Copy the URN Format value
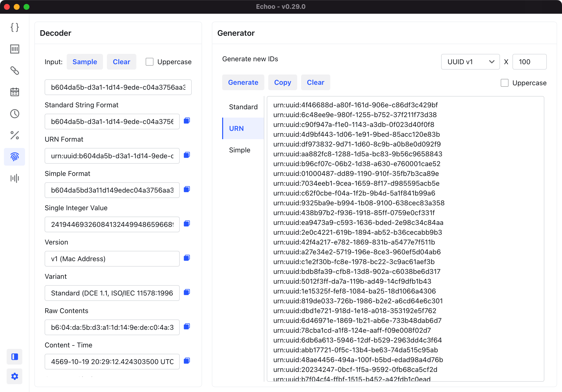 [187, 155]
